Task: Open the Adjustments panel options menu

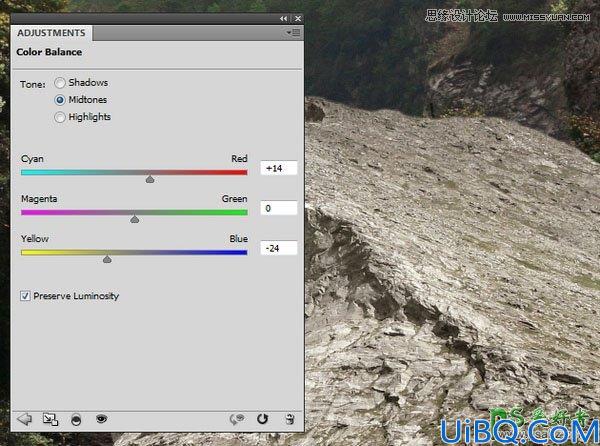Action: click(293, 33)
